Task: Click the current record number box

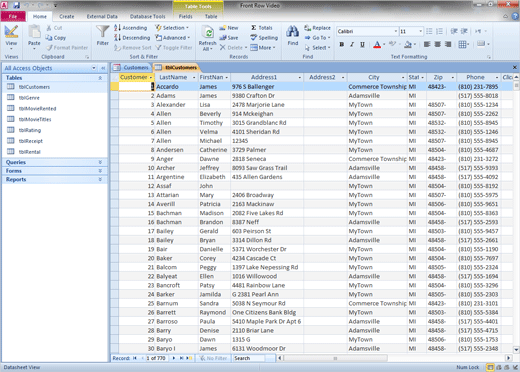Action: (x=156, y=358)
